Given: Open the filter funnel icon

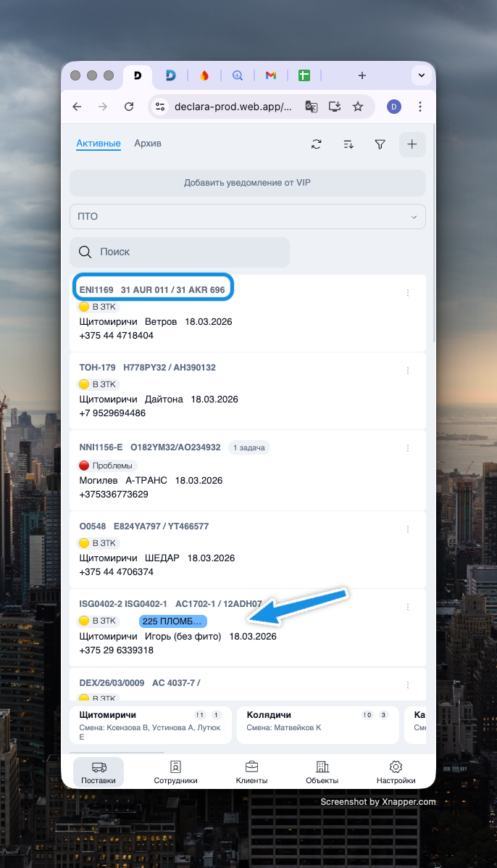Looking at the screenshot, I should 380,144.
